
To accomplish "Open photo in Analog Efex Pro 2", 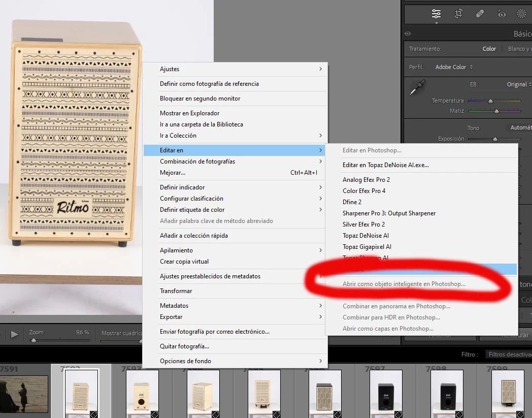I will tap(422, 180).
